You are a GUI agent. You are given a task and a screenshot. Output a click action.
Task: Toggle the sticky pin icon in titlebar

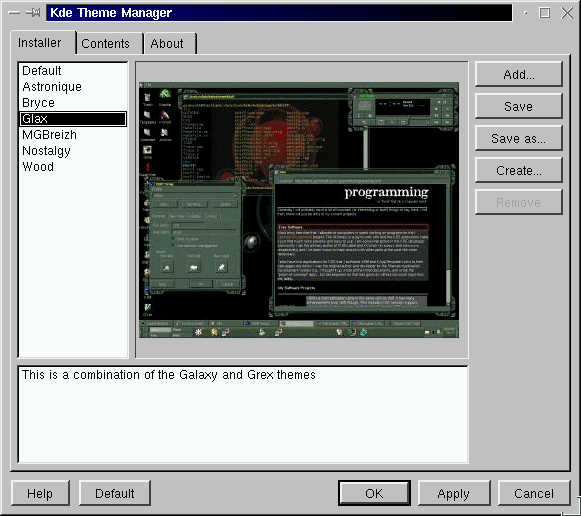tap(33, 13)
